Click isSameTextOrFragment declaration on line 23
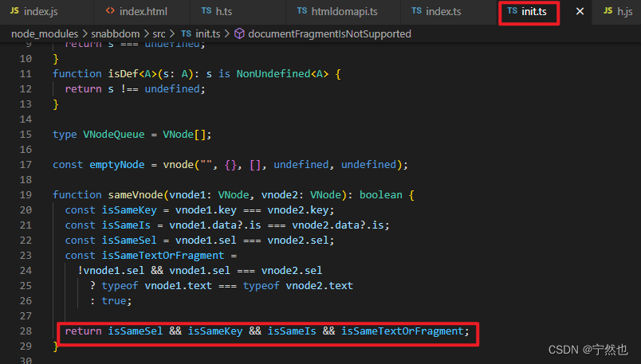This screenshot has width=641, height=364. (x=163, y=256)
